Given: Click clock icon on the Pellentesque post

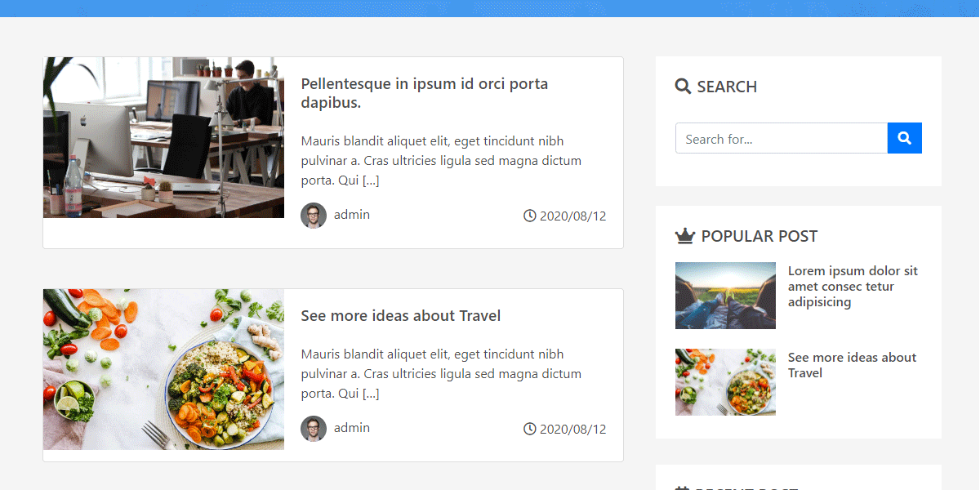Looking at the screenshot, I should pyautogui.click(x=529, y=216).
